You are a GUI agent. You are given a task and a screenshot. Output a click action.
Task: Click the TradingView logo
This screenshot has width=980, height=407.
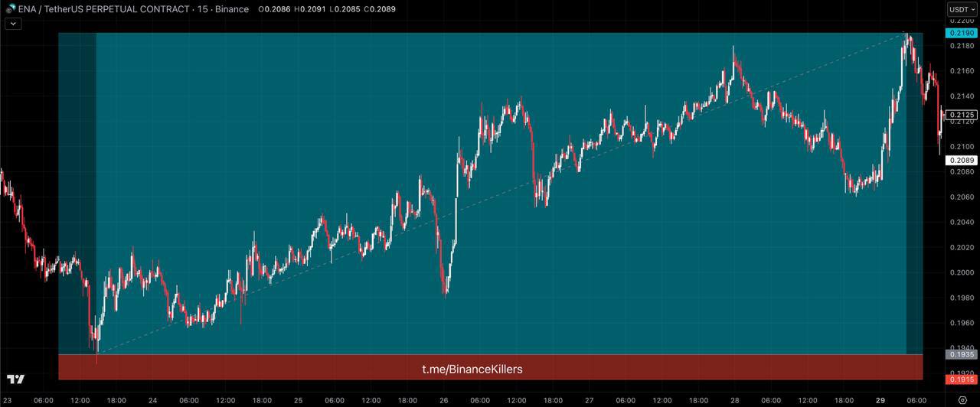pos(15,379)
